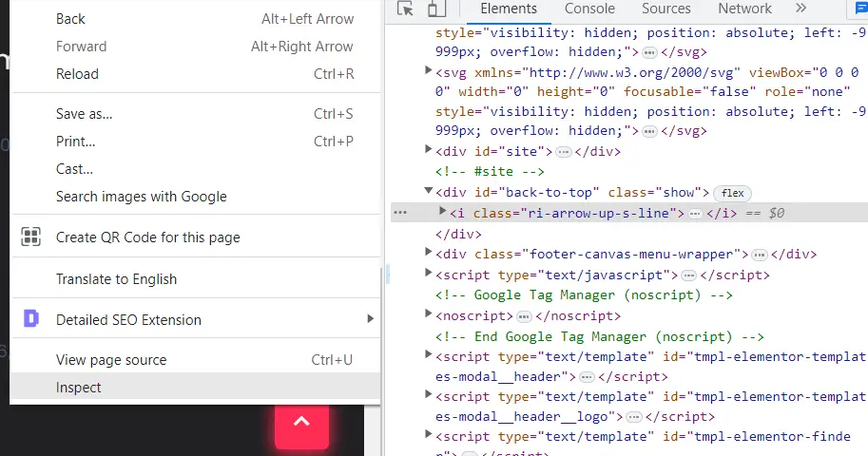Select View page source menu entry
868x456 pixels.
[111, 360]
